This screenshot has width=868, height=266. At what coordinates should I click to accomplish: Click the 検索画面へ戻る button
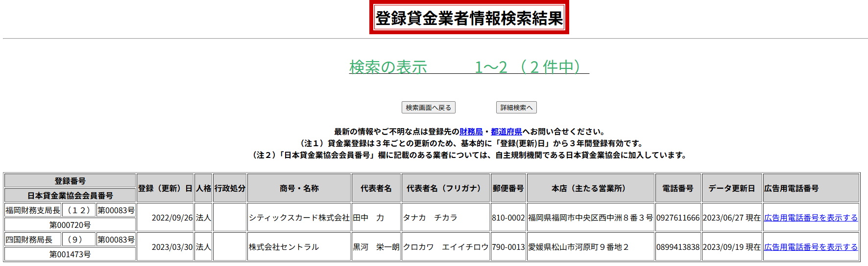tap(428, 108)
